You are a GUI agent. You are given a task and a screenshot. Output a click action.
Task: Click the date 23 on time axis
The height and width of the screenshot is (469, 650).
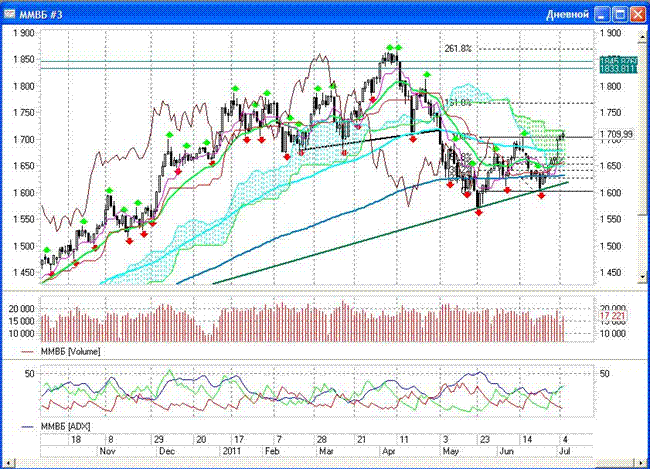coord(485,440)
